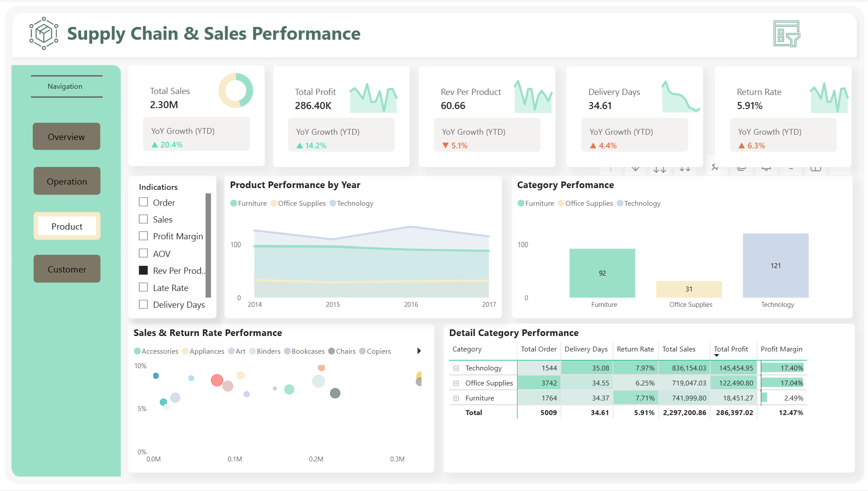Click the supply chain cube logo
This screenshot has height=491, width=868.
click(44, 34)
